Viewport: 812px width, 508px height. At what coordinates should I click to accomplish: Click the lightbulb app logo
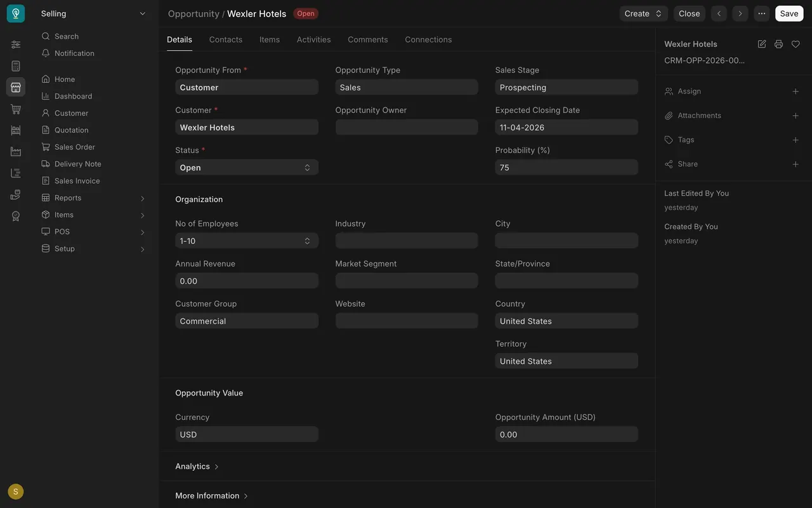click(x=16, y=13)
